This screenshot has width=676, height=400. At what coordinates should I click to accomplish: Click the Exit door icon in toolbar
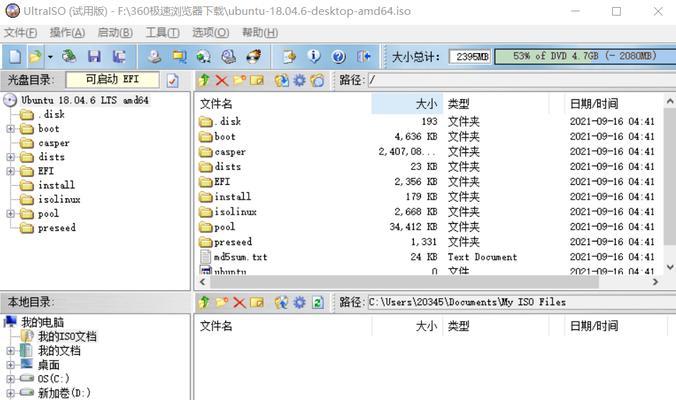364,56
